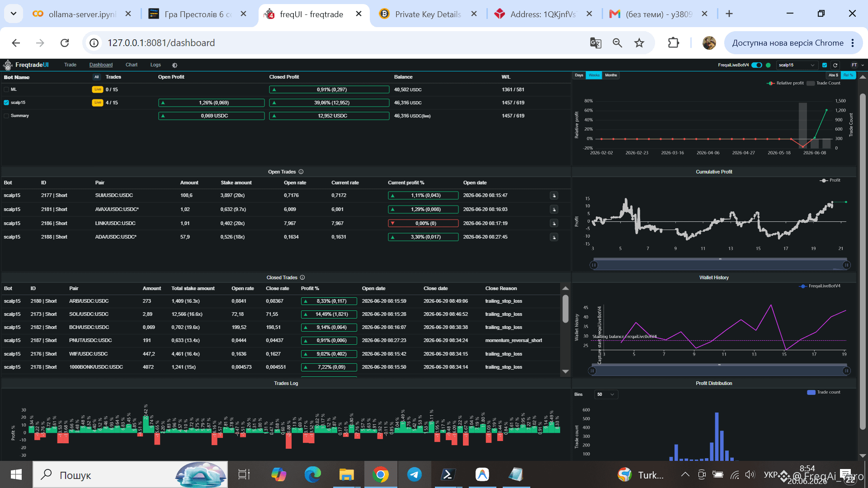This screenshot has height=488, width=868.
Task: Select Weeks timeframe tab
Action: click(x=594, y=75)
